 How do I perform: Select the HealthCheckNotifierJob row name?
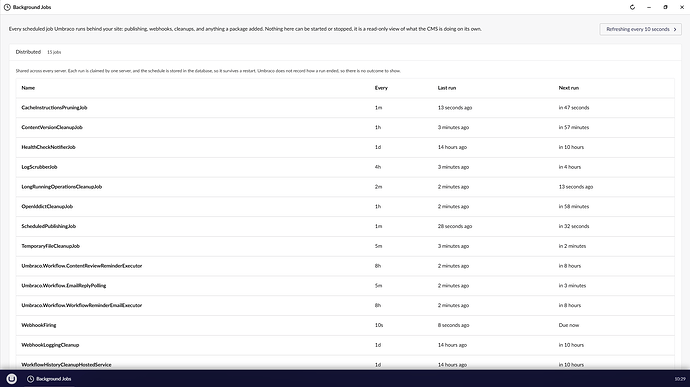pyautogui.click(x=48, y=147)
